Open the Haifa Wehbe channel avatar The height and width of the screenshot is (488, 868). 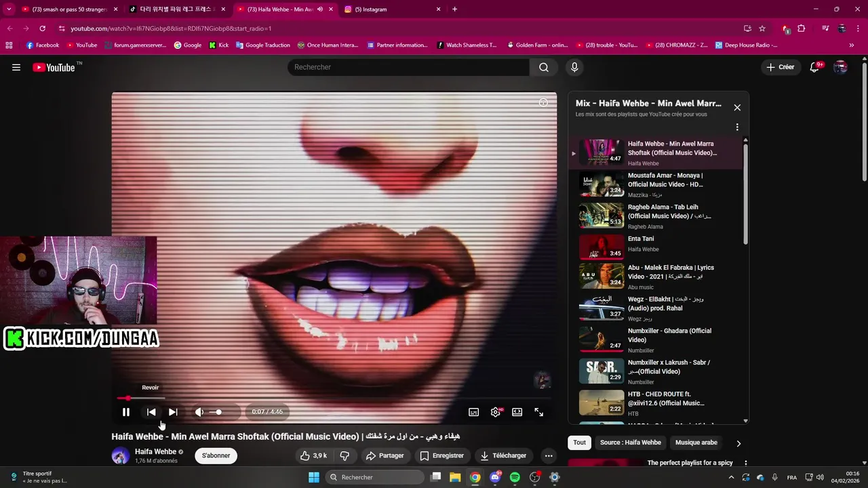[x=121, y=455]
